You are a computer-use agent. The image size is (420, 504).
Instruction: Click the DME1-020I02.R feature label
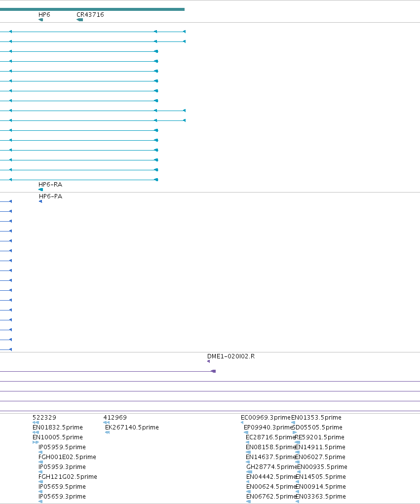[x=230, y=356]
